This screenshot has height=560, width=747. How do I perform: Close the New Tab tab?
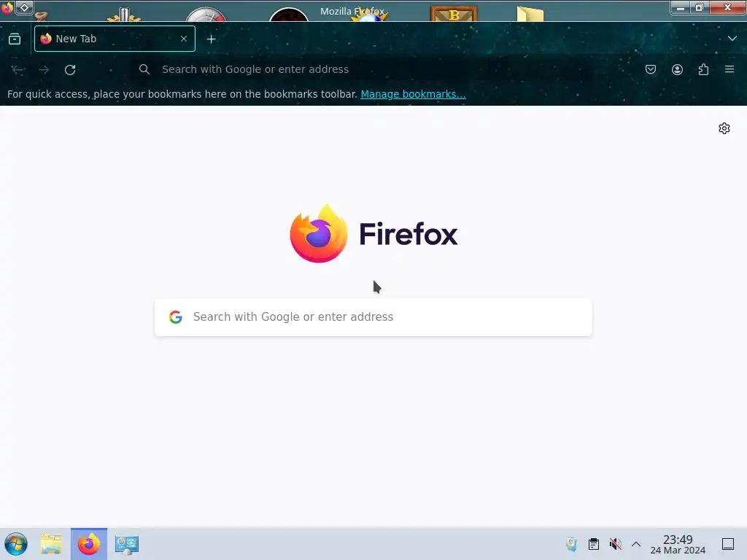click(x=184, y=39)
